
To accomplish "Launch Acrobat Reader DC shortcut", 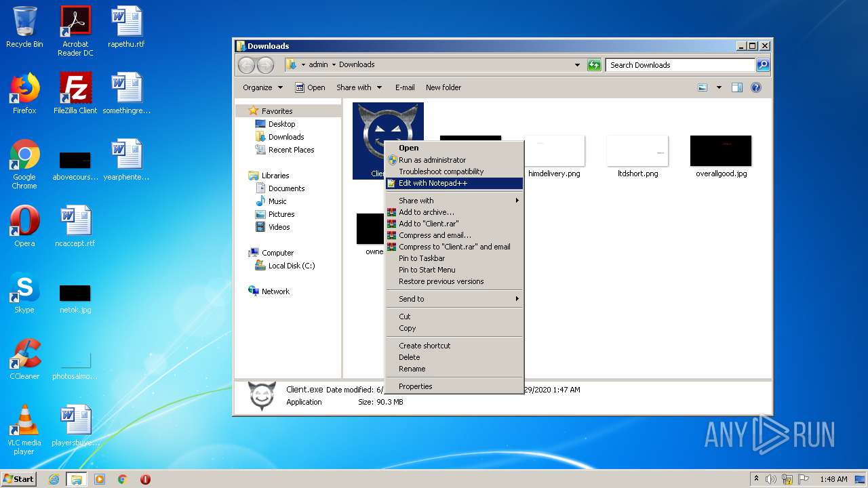I will click(75, 31).
